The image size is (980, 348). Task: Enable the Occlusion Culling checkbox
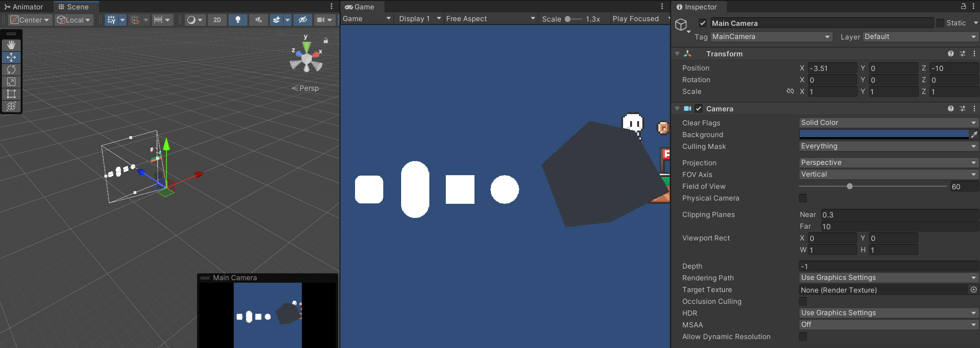(x=803, y=302)
